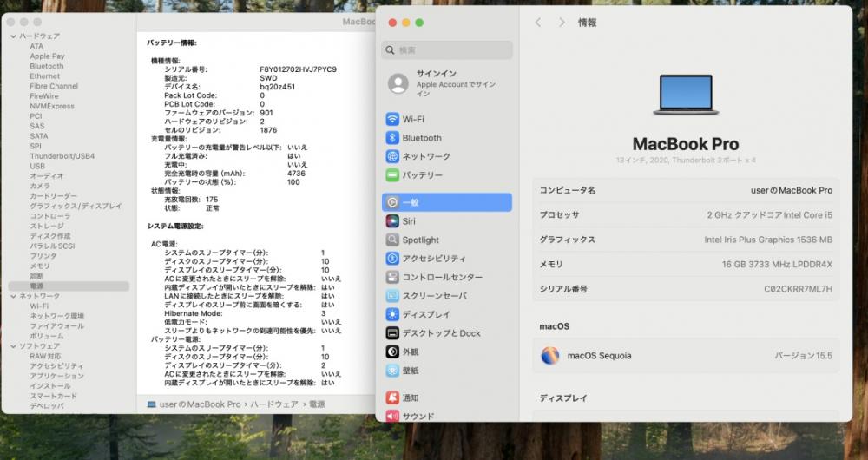Click the 壁紙 wallpaper icon
The height and width of the screenshot is (460, 868).
[x=392, y=371]
